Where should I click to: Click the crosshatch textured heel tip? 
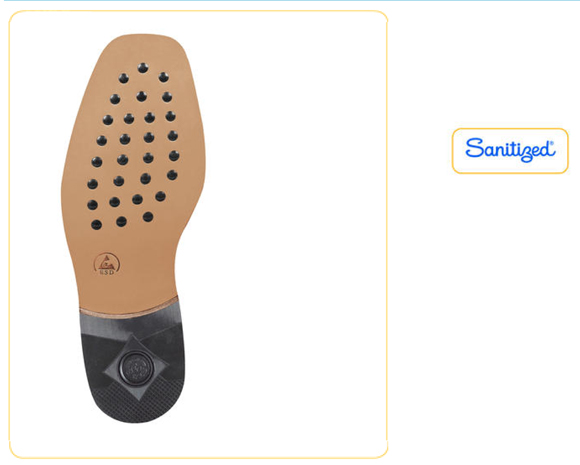tap(136, 405)
